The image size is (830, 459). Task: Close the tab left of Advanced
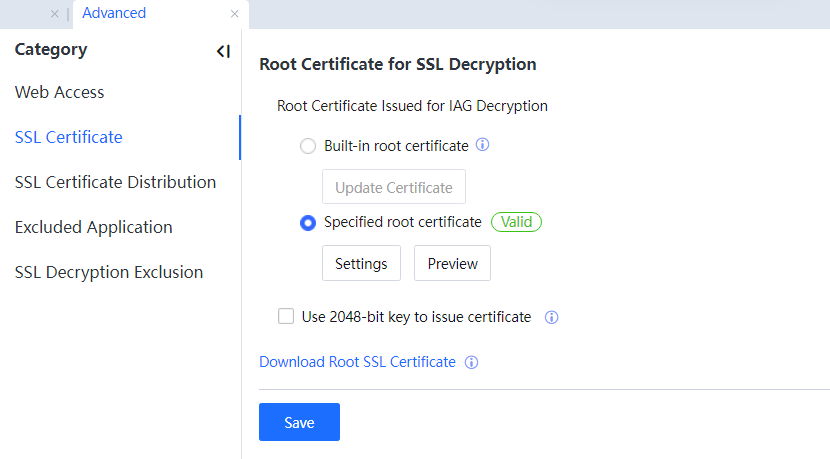click(x=54, y=14)
